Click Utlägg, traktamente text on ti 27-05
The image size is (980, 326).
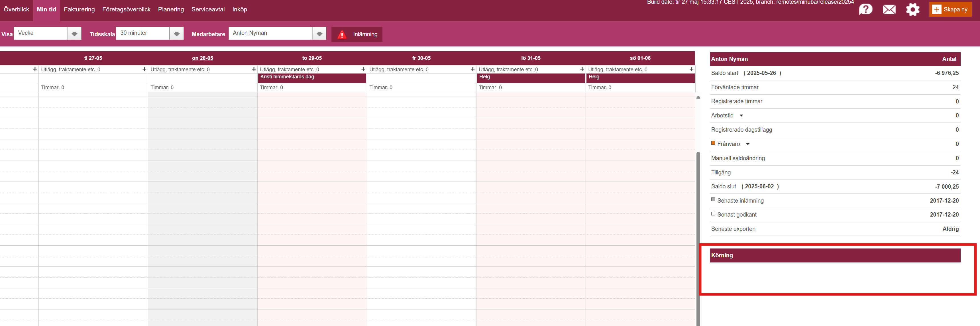70,70
